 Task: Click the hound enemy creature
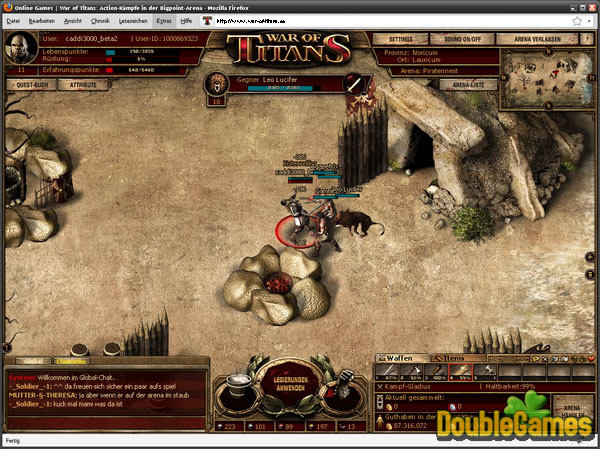360,223
